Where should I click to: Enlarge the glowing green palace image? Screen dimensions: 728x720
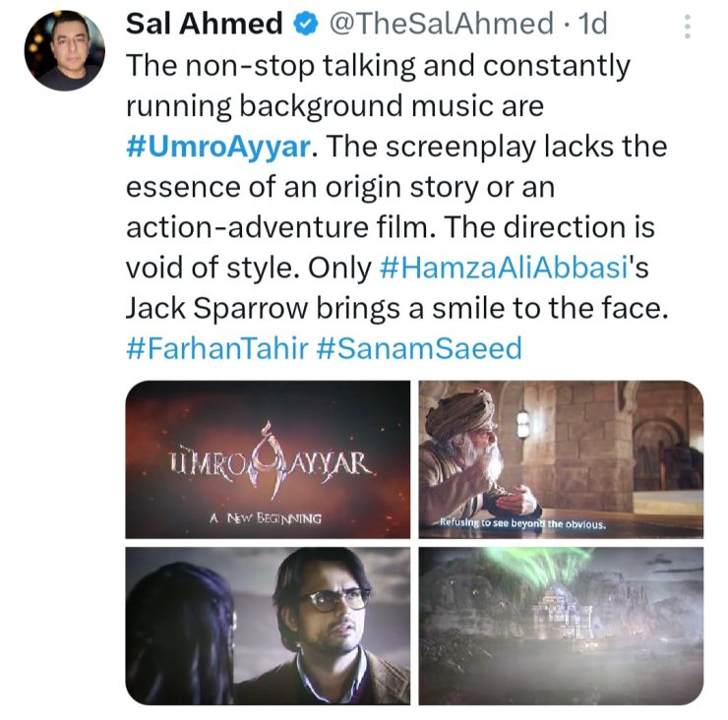(x=561, y=626)
